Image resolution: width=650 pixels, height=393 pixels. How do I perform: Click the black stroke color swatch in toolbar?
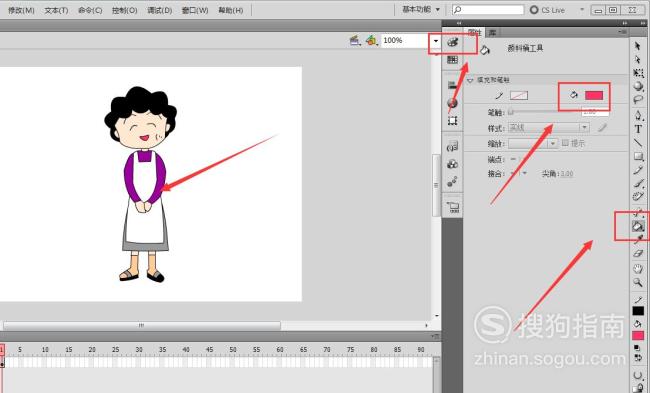click(x=638, y=311)
